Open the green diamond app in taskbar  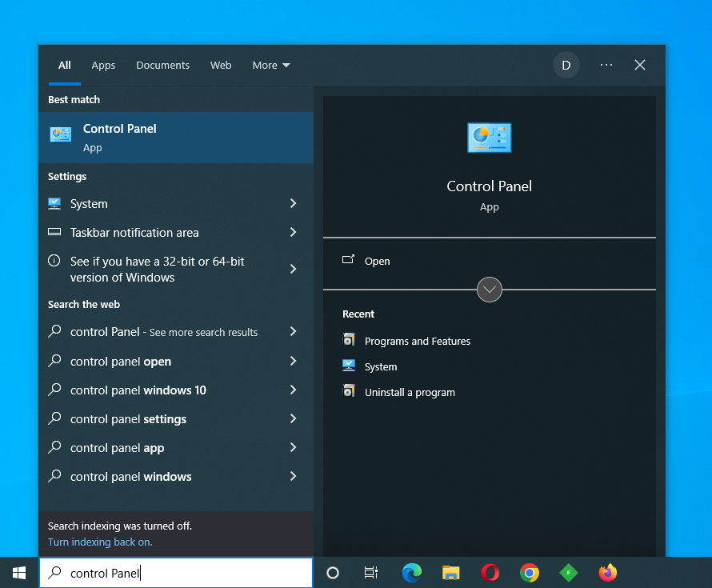click(x=569, y=573)
